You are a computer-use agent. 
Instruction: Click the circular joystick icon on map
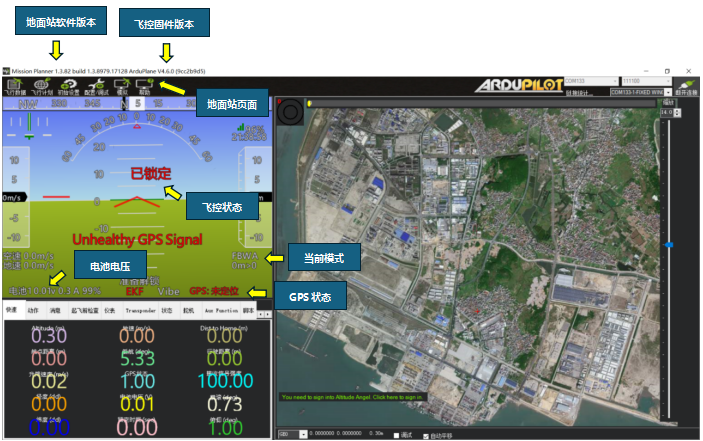pyautogui.click(x=290, y=112)
